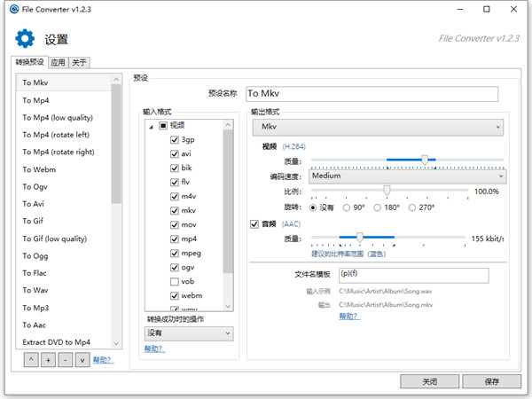Select the To Gif (low quality) preset
532x399 pixels.
64,239
